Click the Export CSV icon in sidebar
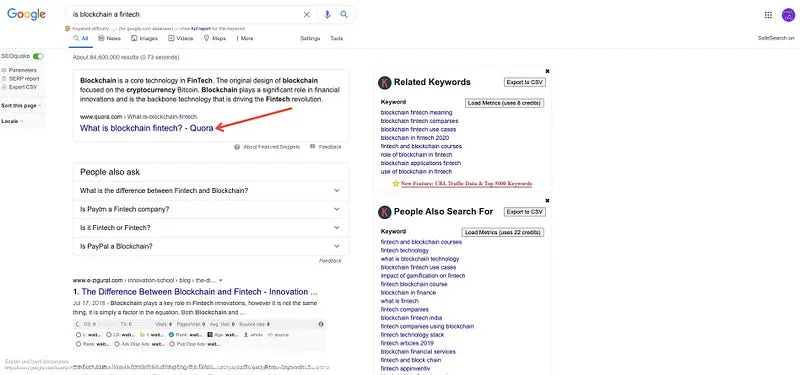 tap(4, 87)
